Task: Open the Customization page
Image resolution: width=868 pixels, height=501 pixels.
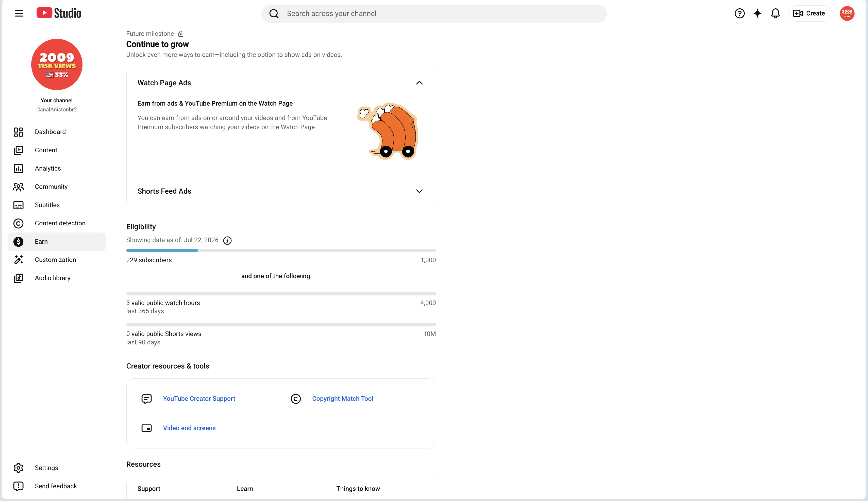Action: tap(55, 259)
